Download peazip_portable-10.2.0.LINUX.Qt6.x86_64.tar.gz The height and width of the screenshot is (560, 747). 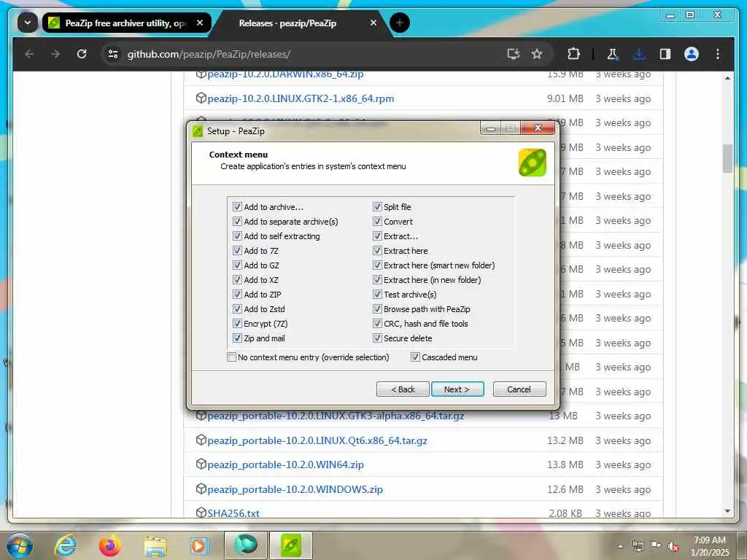coord(317,440)
